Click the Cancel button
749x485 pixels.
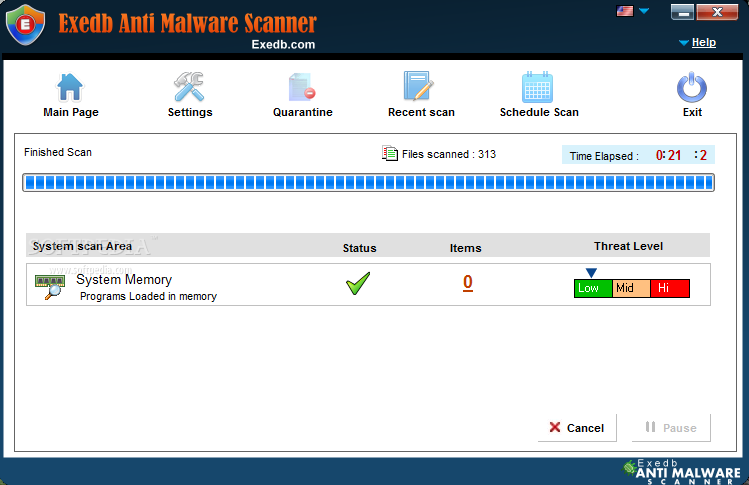click(x=577, y=428)
